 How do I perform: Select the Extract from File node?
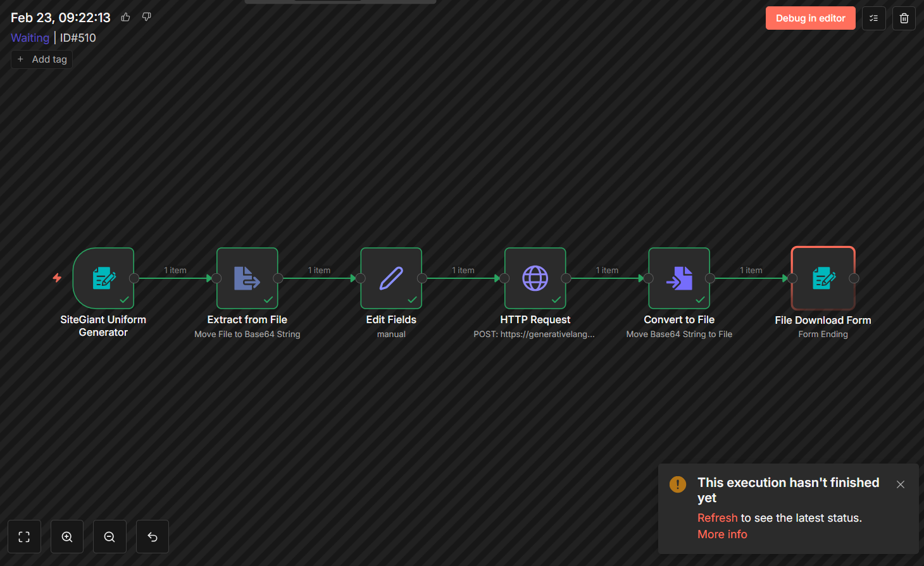(247, 278)
